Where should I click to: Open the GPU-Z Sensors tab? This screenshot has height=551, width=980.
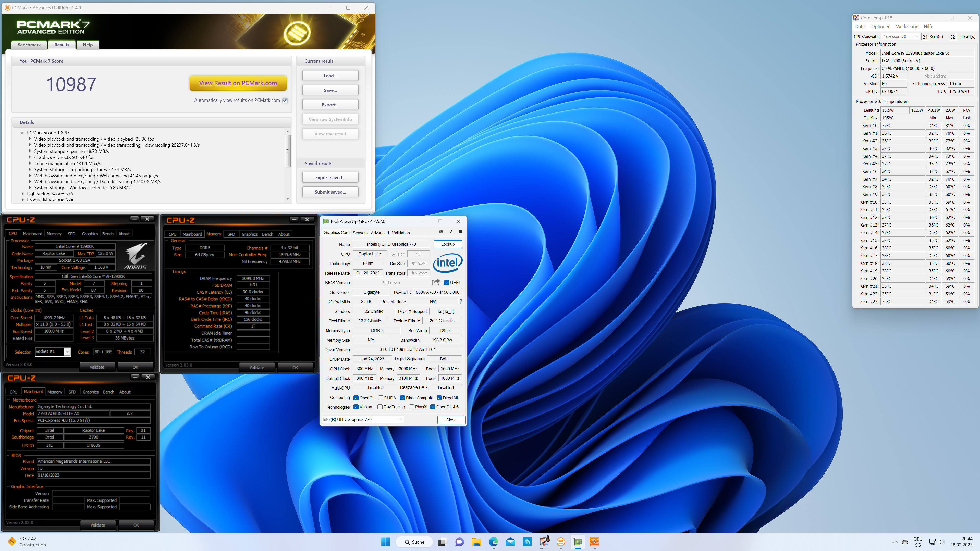click(x=360, y=233)
